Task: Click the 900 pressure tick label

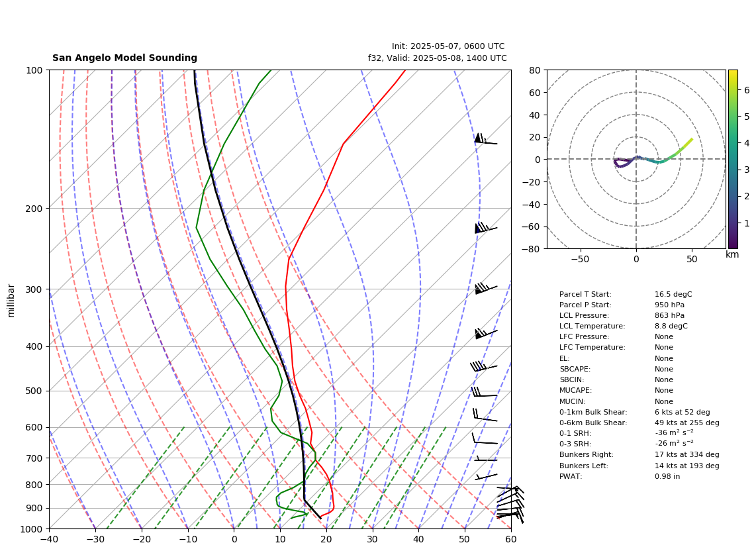Action: tap(34, 509)
